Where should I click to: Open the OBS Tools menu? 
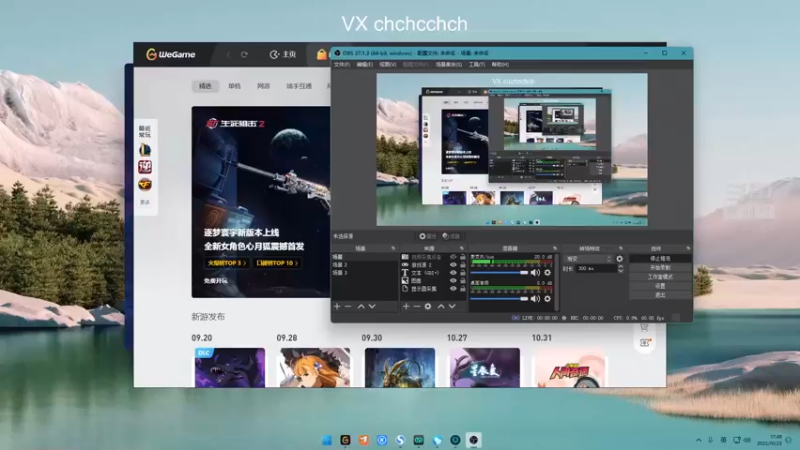(477, 65)
